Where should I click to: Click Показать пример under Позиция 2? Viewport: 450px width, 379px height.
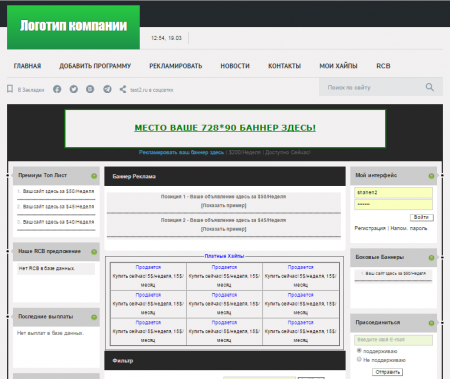point(224,229)
